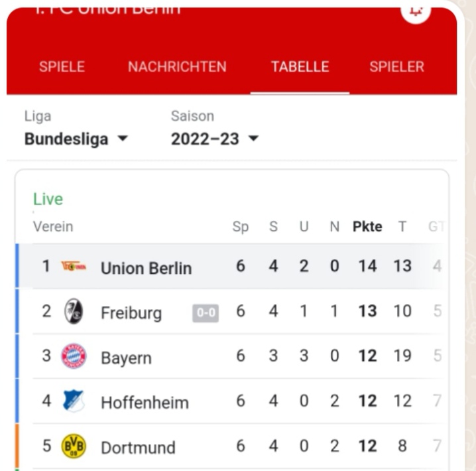
Task: Tap the Hoffenheim club crest
Action: pyautogui.click(x=74, y=401)
